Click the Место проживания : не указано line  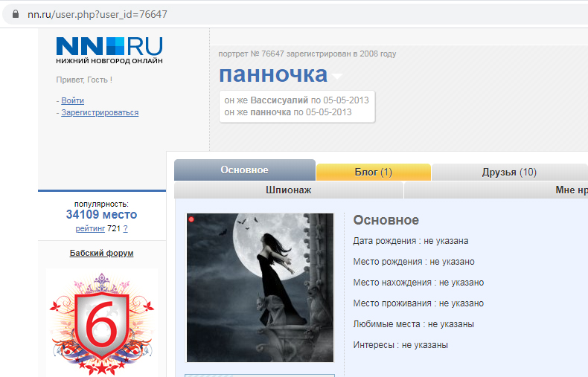[x=418, y=303]
